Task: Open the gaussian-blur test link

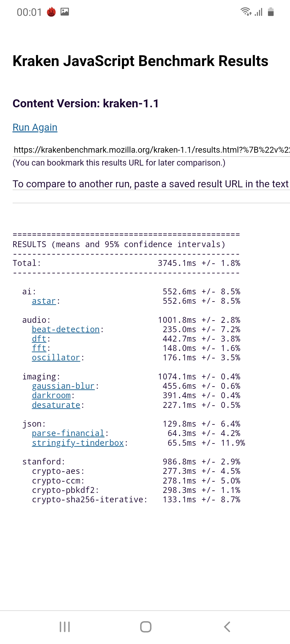Action: click(x=63, y=386)
